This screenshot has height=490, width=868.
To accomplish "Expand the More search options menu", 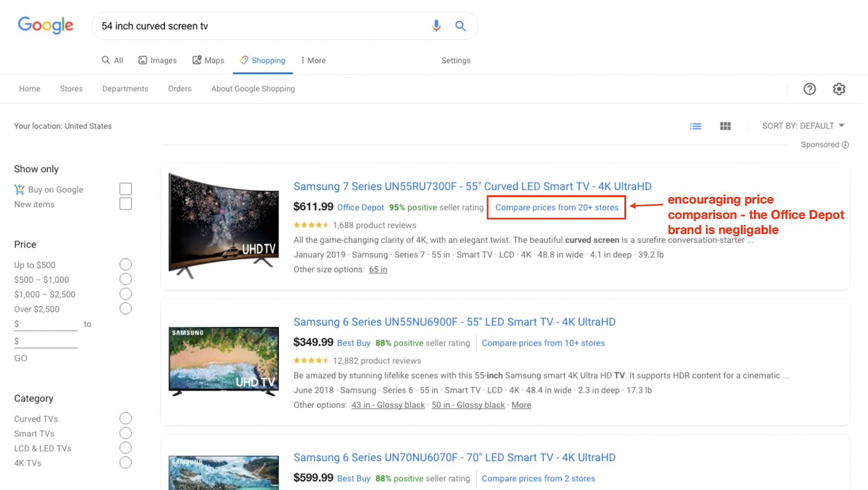I will (314, 60).
